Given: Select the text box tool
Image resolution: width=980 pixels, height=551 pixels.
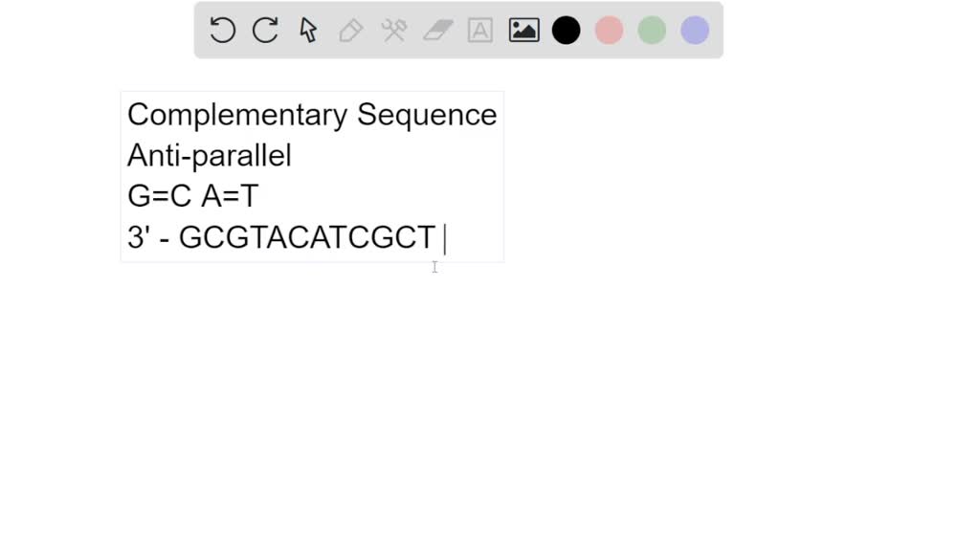Looking at the screenshot, I should point(479,30).
